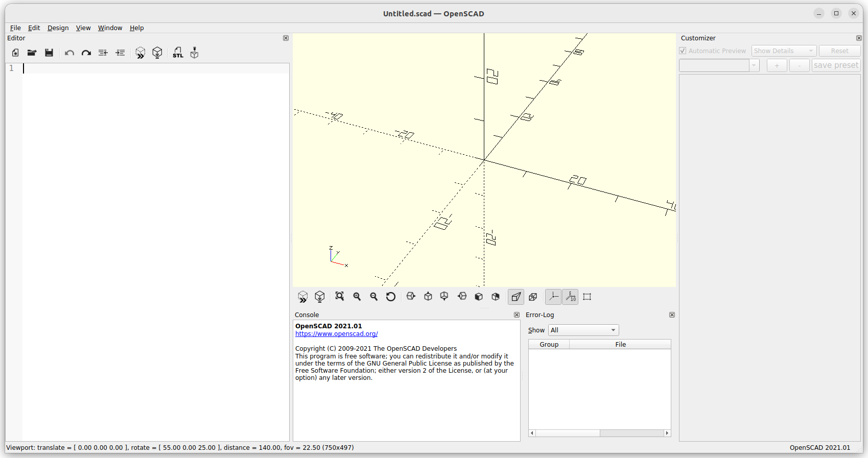Screen dimensions: 868x458
Task: Undo the last edit in editor
Action: point(69,53)
